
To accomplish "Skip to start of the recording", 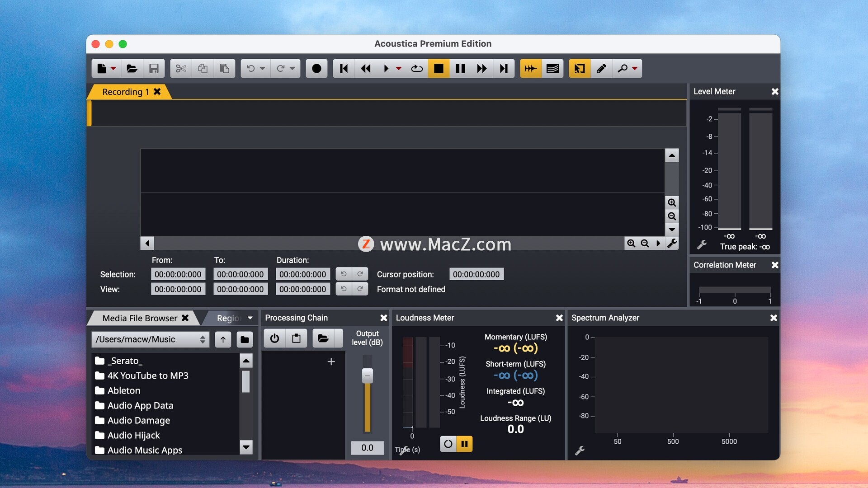I will tap(344, 69).
